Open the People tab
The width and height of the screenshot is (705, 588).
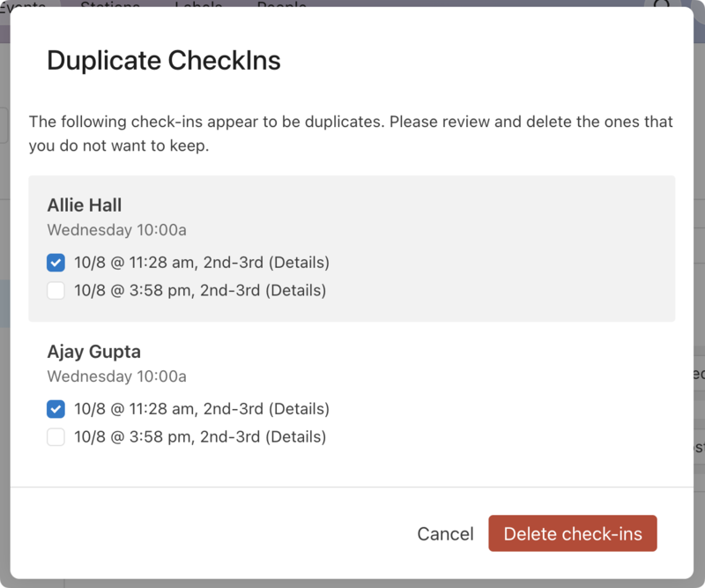281,7
